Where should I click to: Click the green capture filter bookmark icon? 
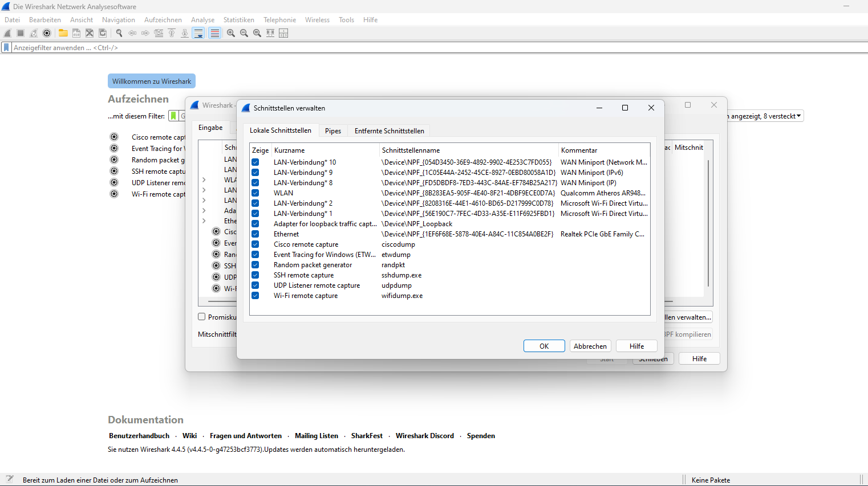point(173,116)
